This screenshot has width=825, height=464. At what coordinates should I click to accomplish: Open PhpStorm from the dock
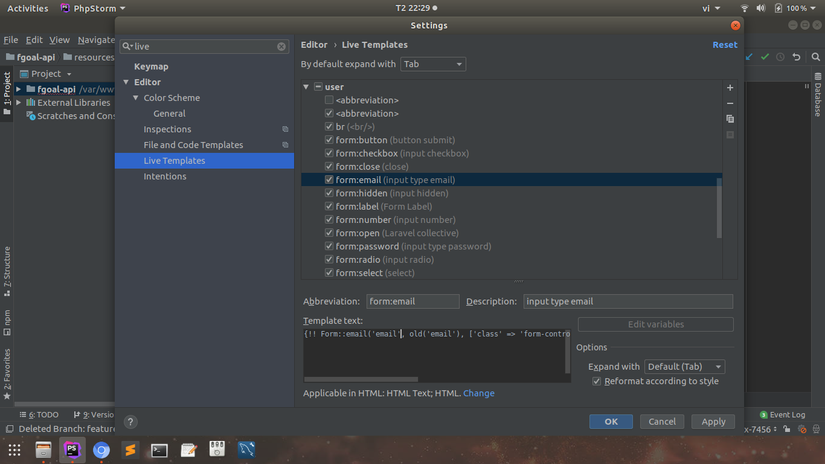[72, 450]
